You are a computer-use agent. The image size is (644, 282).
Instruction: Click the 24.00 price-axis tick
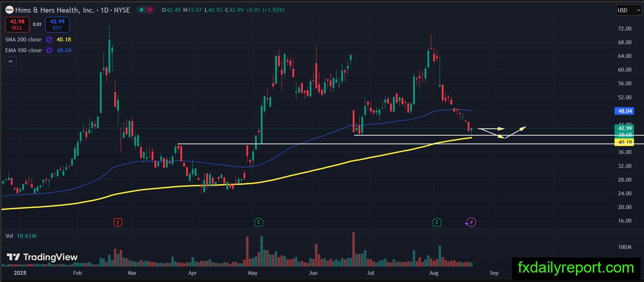coord(625,194)
